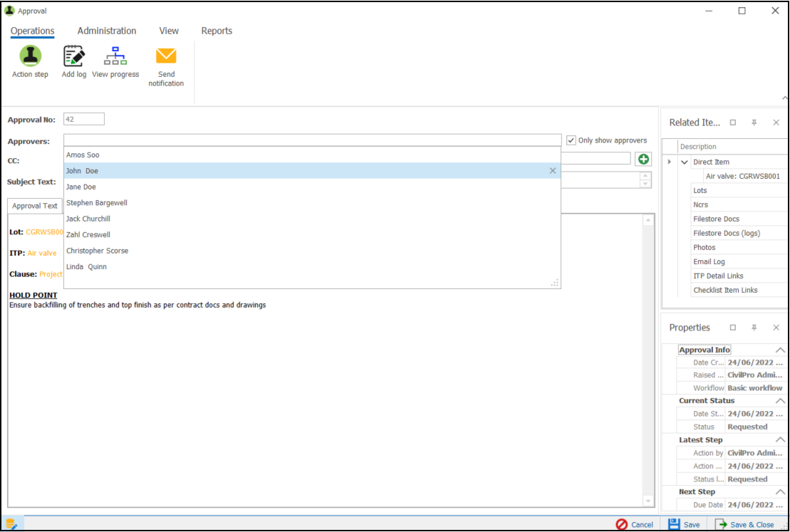Collapse the Next Step section
Image resolution: width=790 pixels, height=532 pixels.
tap(780, 491)
